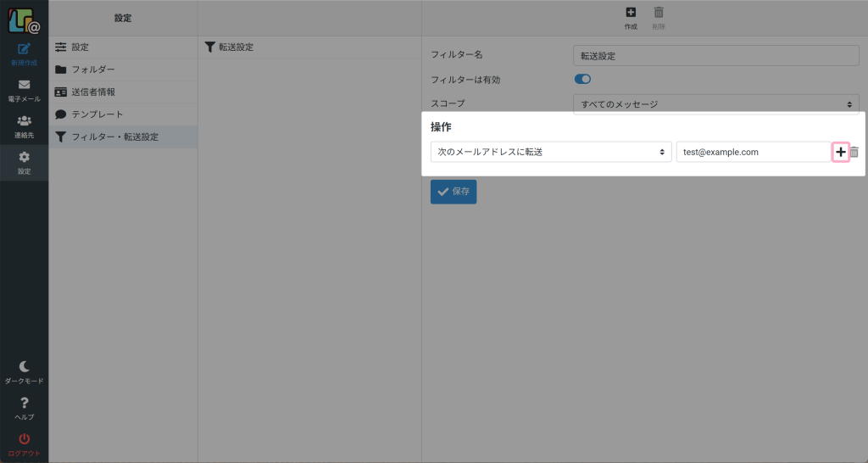Toggle ダークモード dark mode

(x=24, y=373)
